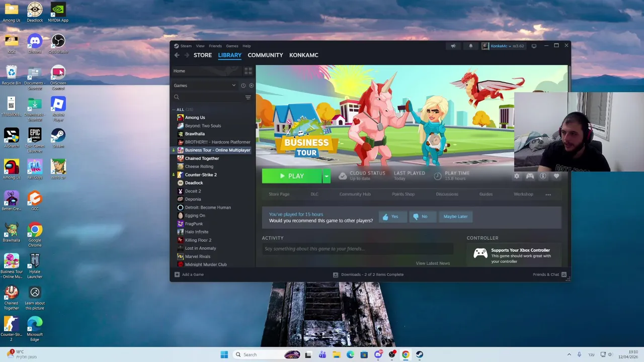
Task: Open Roblox Player desktop icon
Action: [58, 109]
